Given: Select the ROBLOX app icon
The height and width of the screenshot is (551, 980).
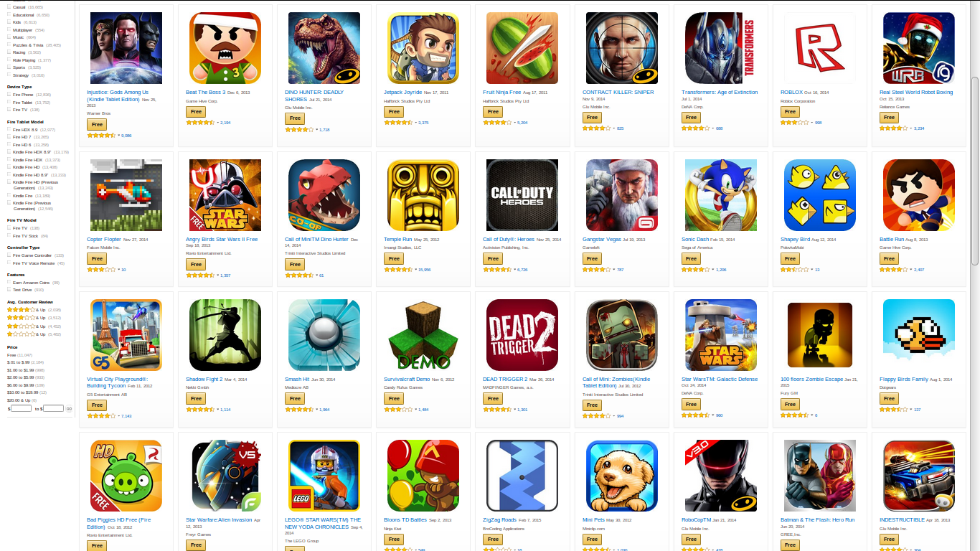Looking at the screenshot, I should click(819, 48).
